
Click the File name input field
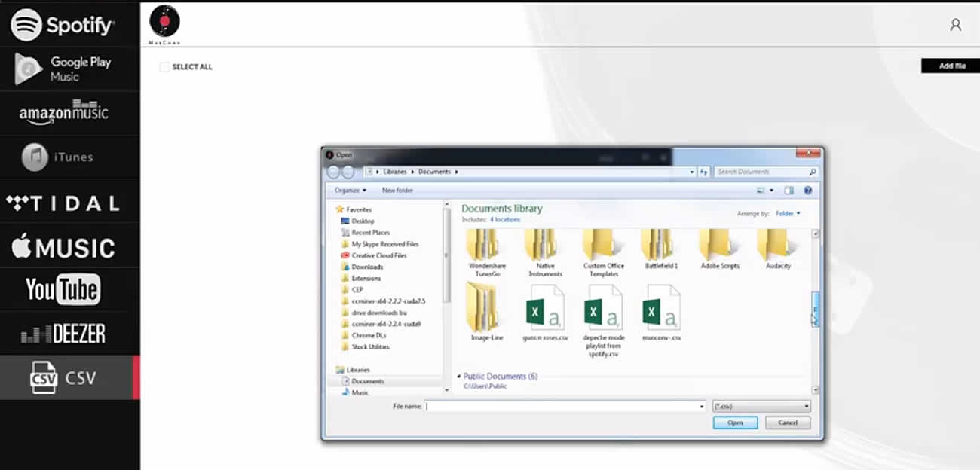[x=562, y=406]
